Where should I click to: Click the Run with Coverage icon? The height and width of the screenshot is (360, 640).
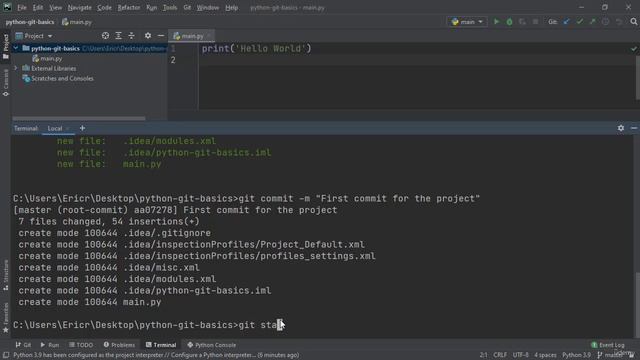(x=522, y=22)
